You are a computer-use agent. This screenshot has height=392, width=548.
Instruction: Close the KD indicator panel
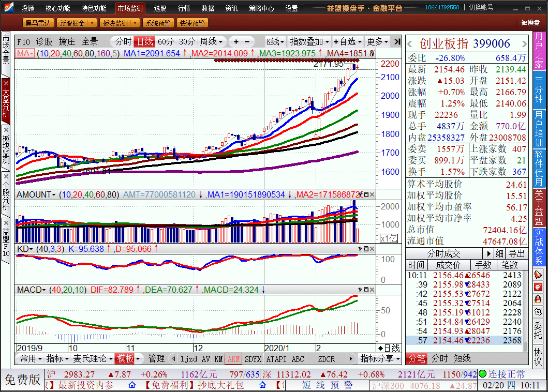pyautogui.click(x=372, y=249)
